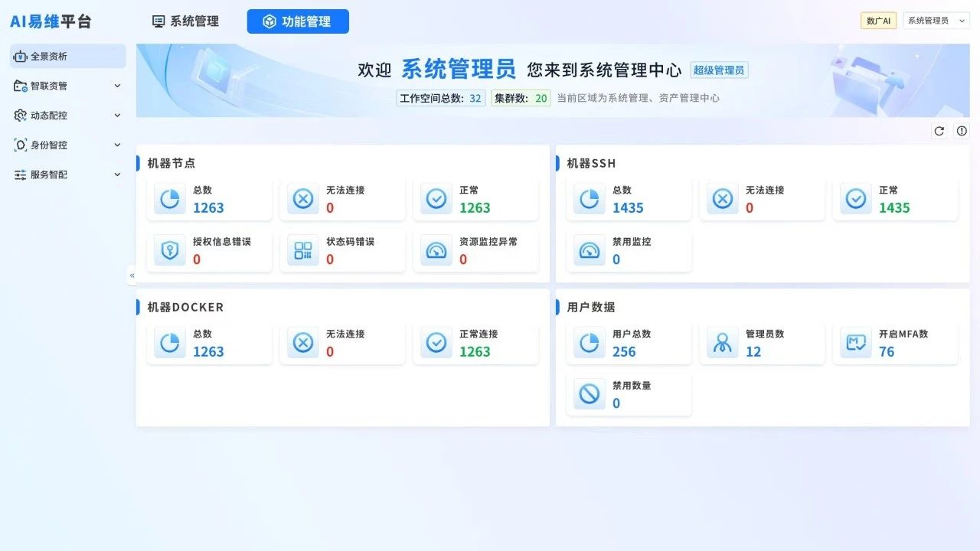Click the 开启MFA数 icon in 用户数据 card
The width and height of the screenshot is (980, 551).
tap(855, 342)
